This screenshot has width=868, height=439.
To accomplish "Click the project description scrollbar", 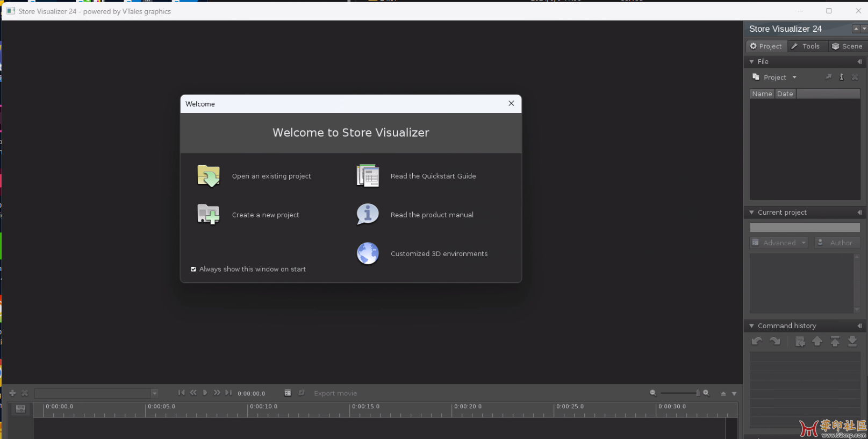I will point(857,284).
